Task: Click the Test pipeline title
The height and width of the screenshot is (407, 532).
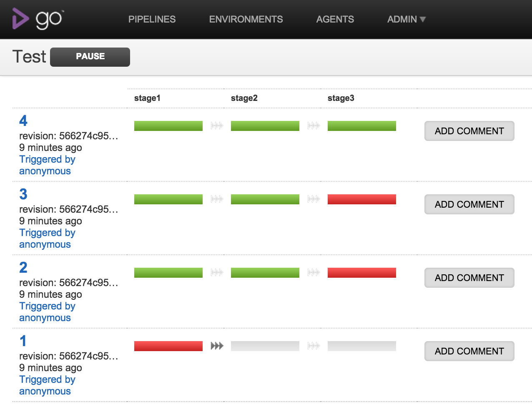Action: click(29, 57)
